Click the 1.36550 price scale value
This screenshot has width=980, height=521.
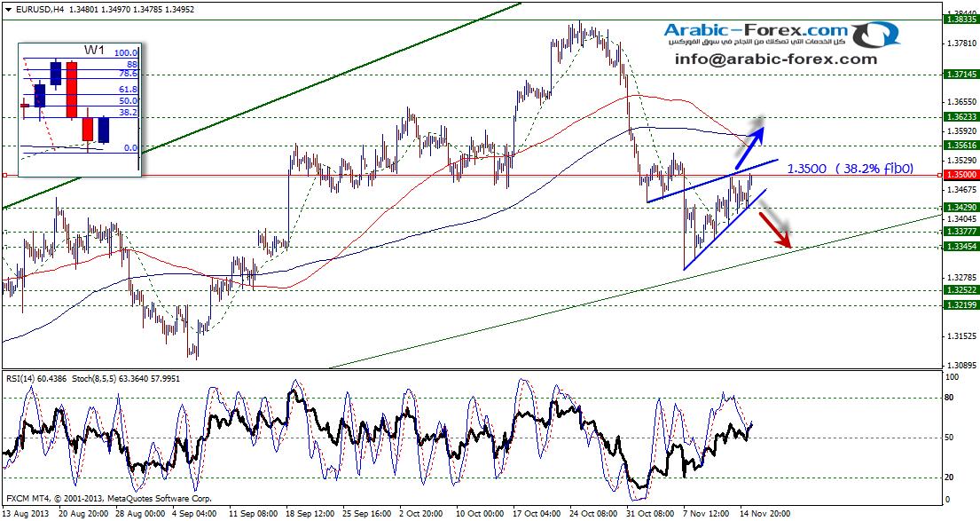(x=961, y=101)
